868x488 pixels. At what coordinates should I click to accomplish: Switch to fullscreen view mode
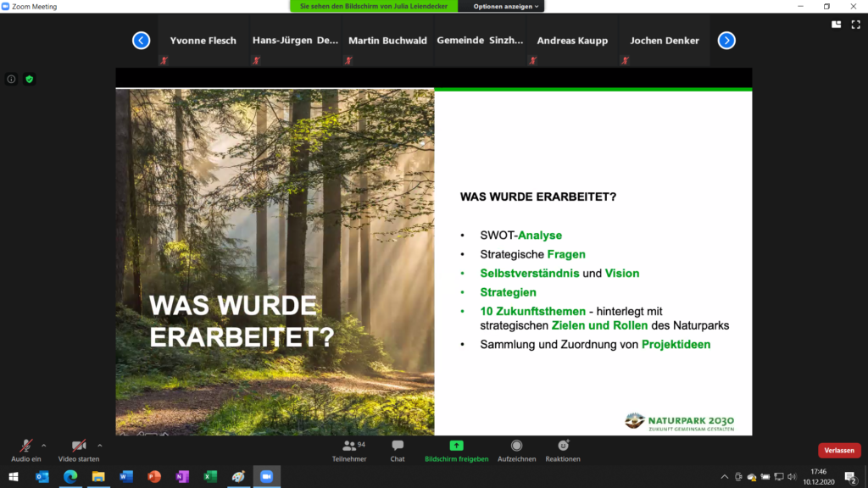tap(855, 25)
